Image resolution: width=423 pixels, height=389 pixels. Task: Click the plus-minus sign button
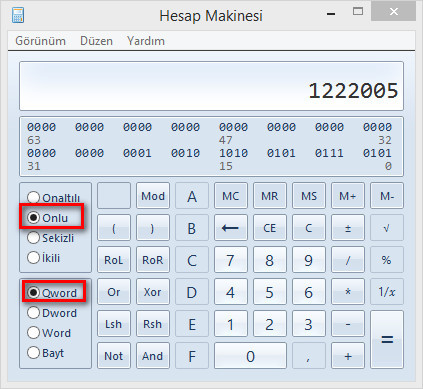pos(348,228)
